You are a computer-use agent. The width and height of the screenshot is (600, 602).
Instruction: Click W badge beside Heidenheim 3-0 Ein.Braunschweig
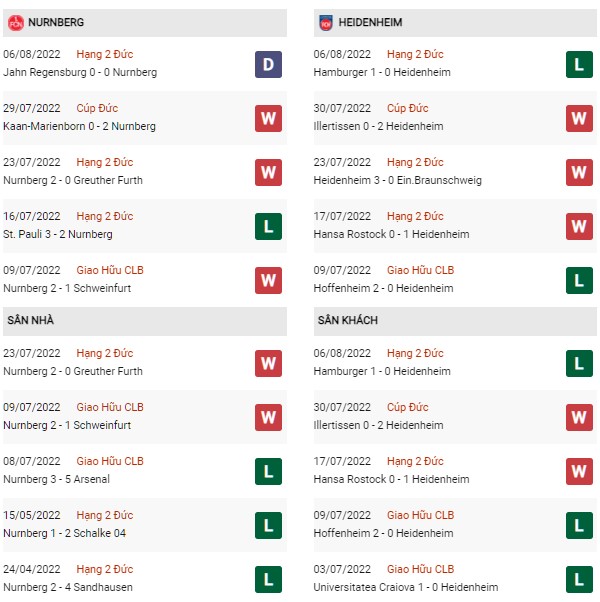click(x=579, y=172)
